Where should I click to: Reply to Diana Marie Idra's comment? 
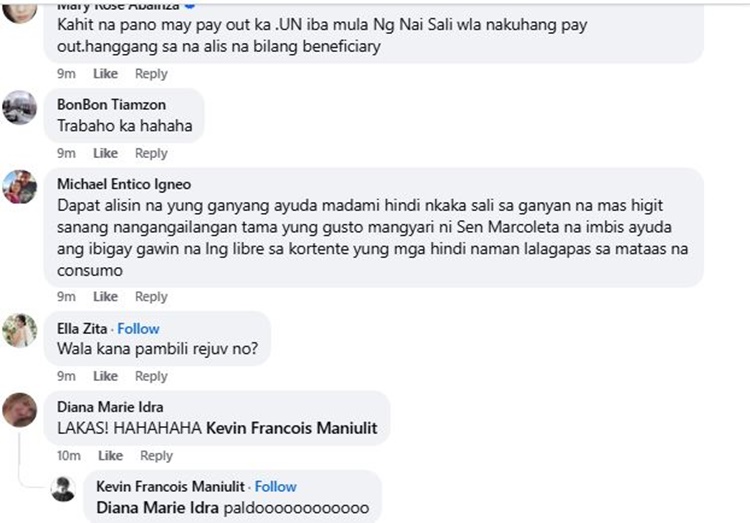click(x=156, y=456)
